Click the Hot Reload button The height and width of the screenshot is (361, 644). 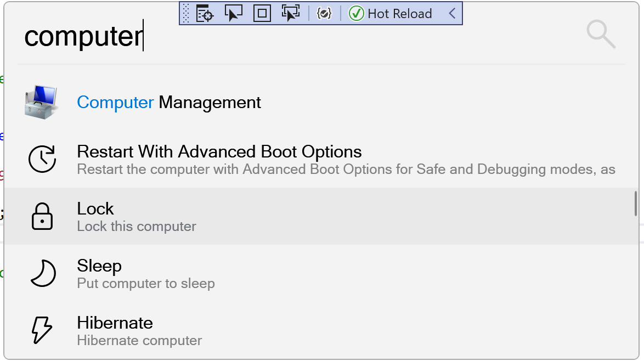pyautogui.click(x=391, y=14)
